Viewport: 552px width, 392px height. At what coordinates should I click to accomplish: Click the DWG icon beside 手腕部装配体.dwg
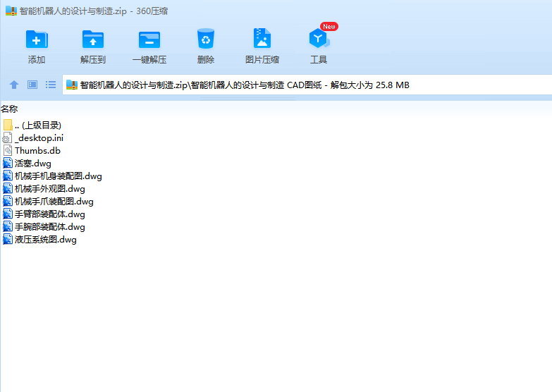[x=8, y=226]
